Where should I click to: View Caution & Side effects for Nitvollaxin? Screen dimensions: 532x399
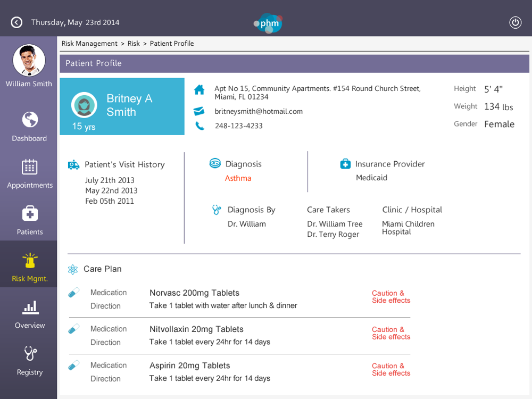coord(391,333)
